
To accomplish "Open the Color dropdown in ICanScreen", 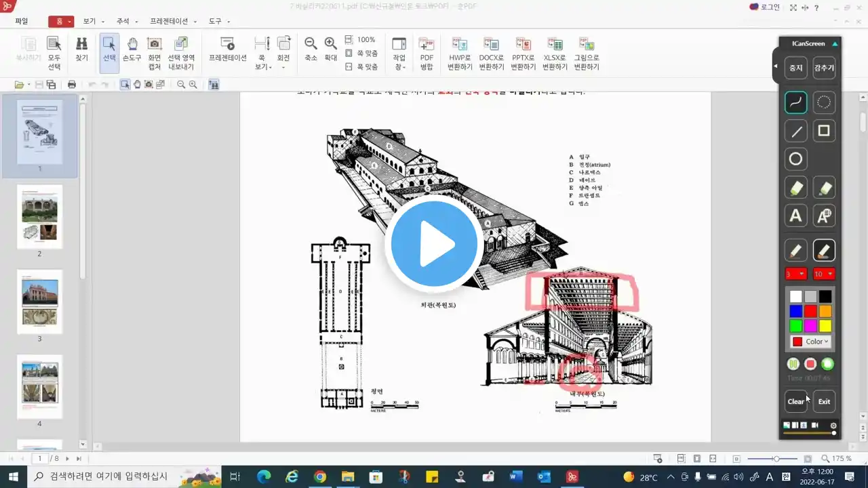I will coord(811,342).
